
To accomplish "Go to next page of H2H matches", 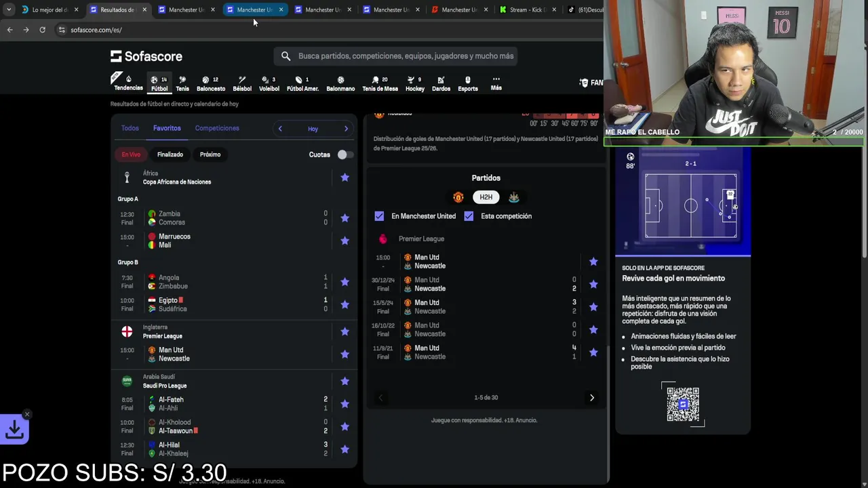I will (592, 398).
